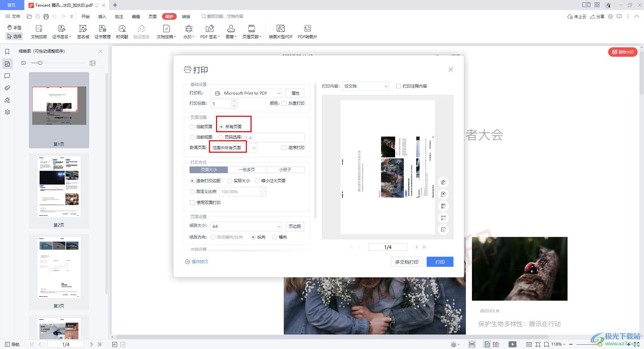
Task: Select the 手型 hand tool
Action: pos(14,28)
